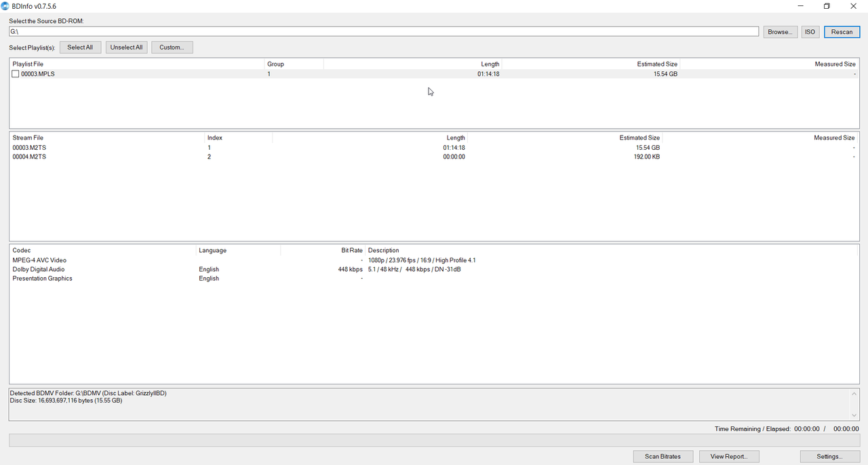Open the Custom... playlist dialog
Viewport: 868px width, 465px height.
[172, 47]
